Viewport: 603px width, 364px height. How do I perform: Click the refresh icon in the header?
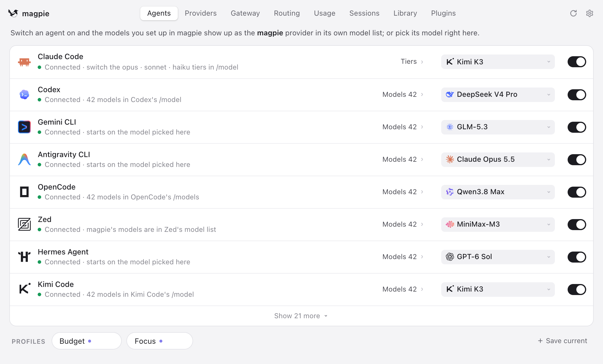[x=573, y=13]
